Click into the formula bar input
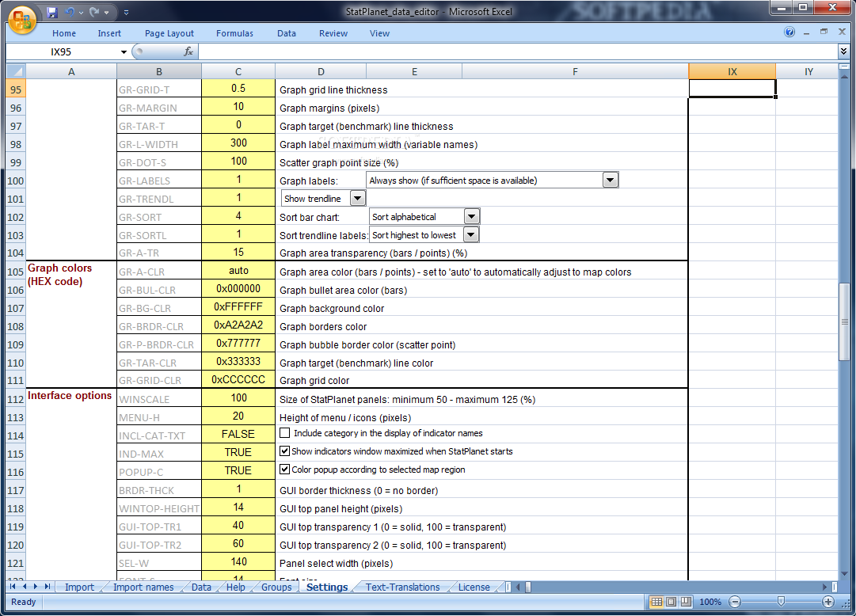856x616 pixels. tap(518, 52)
